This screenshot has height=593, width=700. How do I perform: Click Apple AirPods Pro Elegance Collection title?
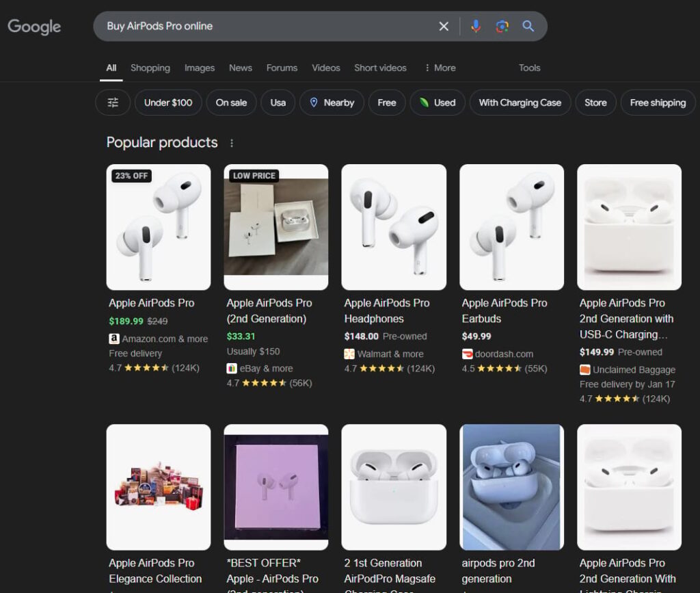[155, 570]
